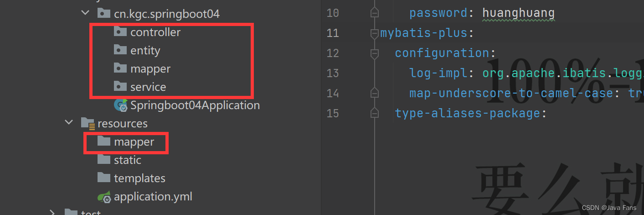Click the huanghuang password value
The height and width of the screenshot is (215, 644).
pos(519,13)
